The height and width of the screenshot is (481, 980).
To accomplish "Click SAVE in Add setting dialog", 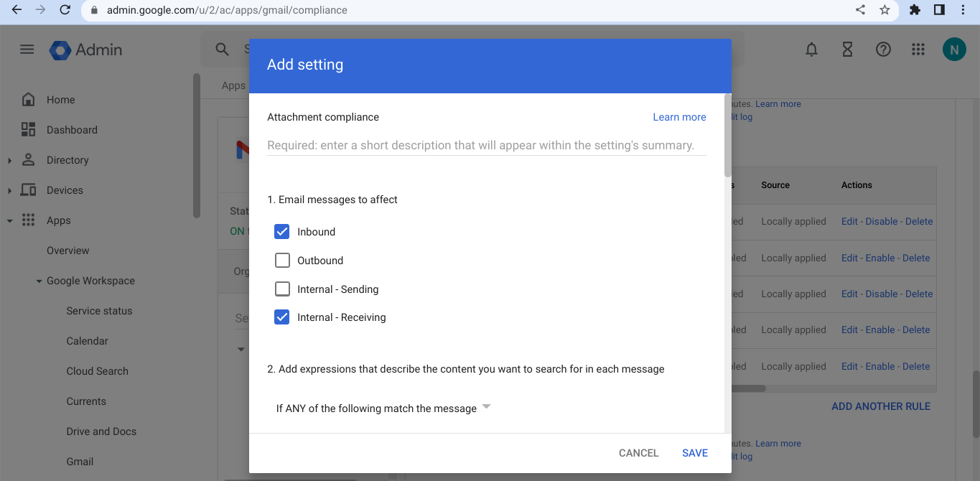I will coord(695,453).
